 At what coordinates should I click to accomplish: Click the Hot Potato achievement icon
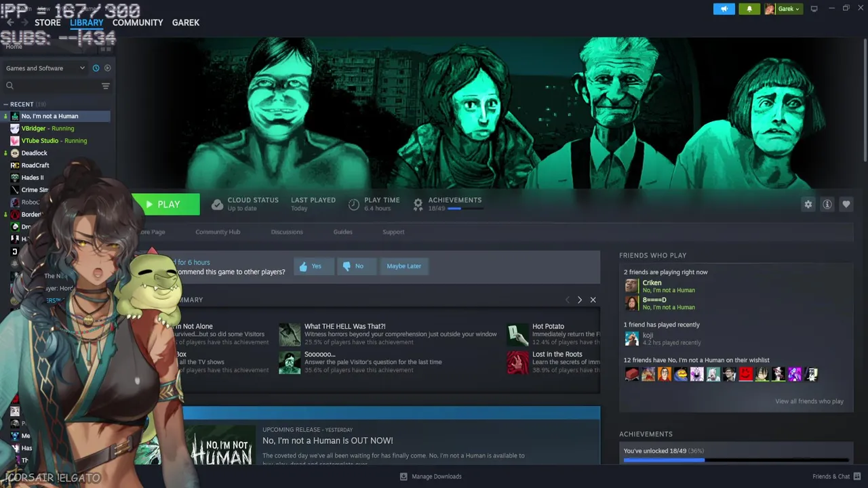click(518, 334)
